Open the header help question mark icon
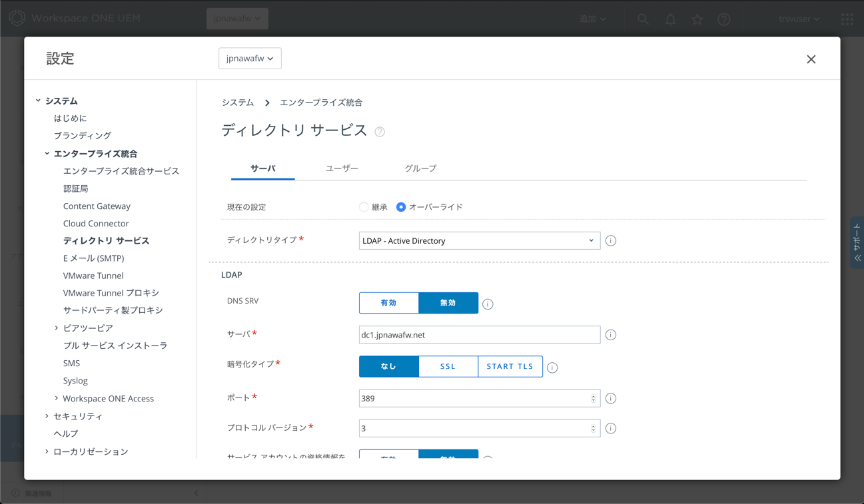 (724, 19)
